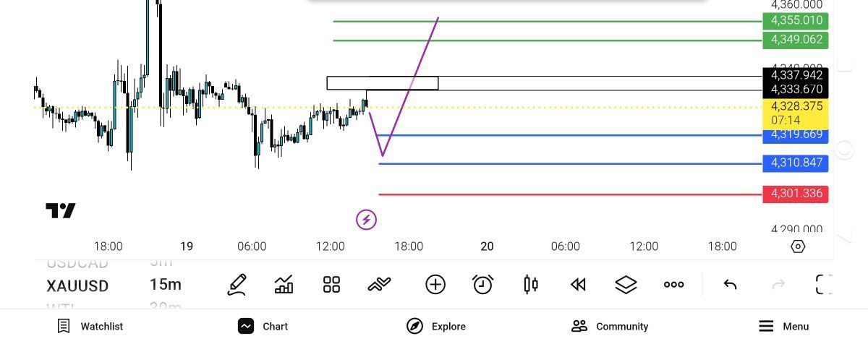Open the main Menu
This screenshot has width=868, height=344.
[783, 326]
